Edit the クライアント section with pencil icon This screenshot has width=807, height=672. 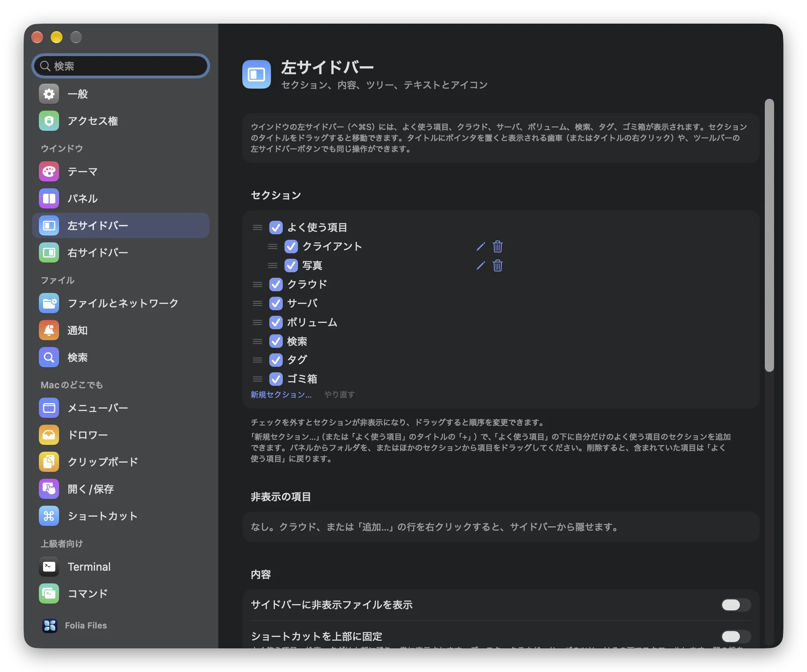pyautogui.click(x=481, y=247)
